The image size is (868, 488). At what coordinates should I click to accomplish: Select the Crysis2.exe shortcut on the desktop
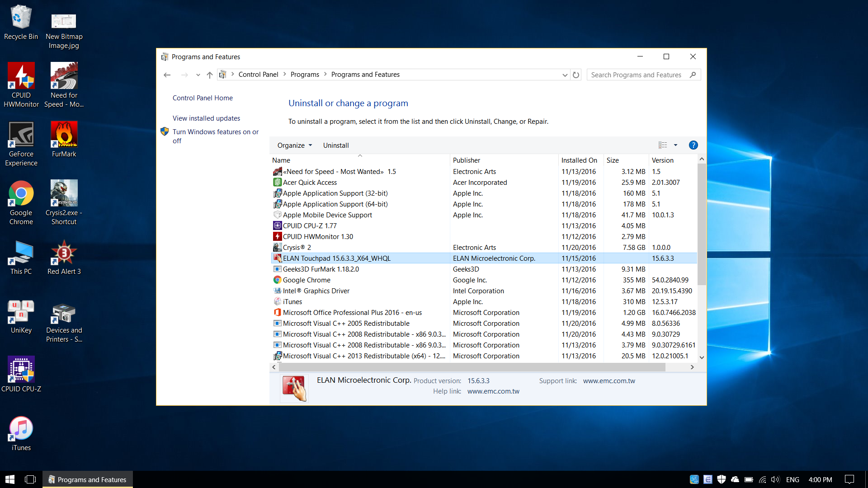64,202
